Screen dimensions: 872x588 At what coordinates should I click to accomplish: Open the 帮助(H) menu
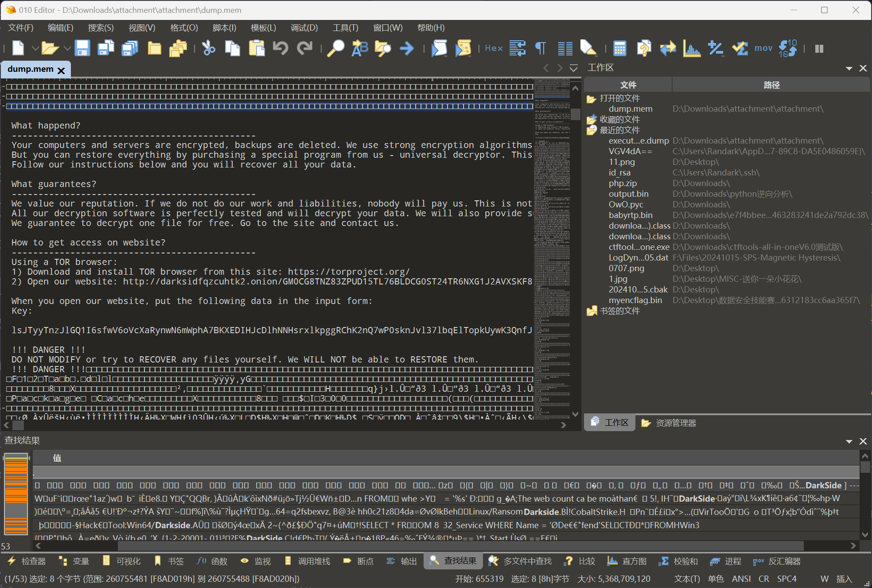click(x=431, y=27)
